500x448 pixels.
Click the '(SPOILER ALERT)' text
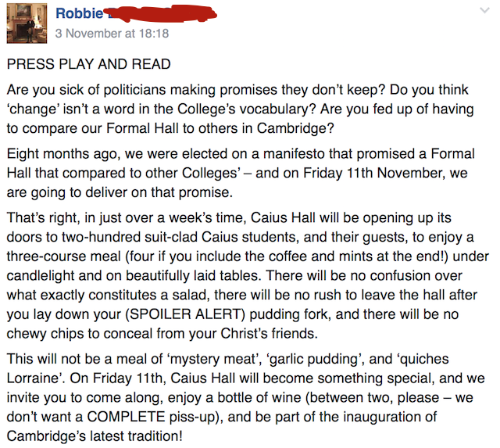pyautogui.click(x=185, y=314)
